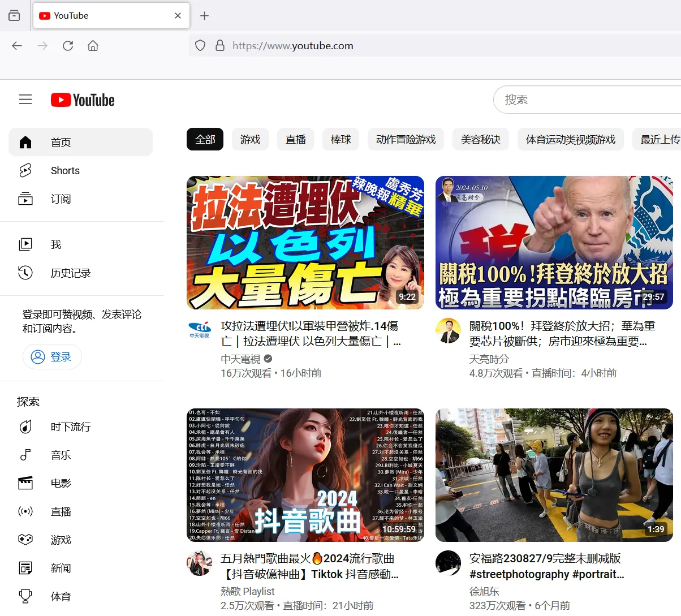
Task: Open the 中天電視 channel avatar
Action: click(200, 329)
